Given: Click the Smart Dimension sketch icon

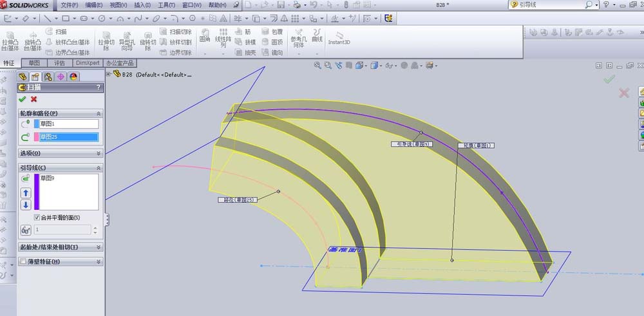Looking at the screenshot, I should 26,19.
